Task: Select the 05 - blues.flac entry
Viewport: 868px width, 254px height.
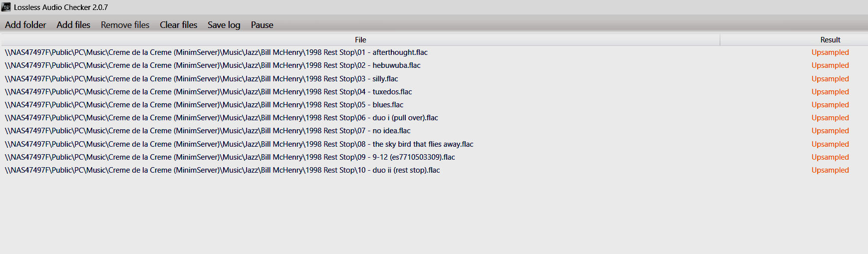Action: tap(434, 105)
